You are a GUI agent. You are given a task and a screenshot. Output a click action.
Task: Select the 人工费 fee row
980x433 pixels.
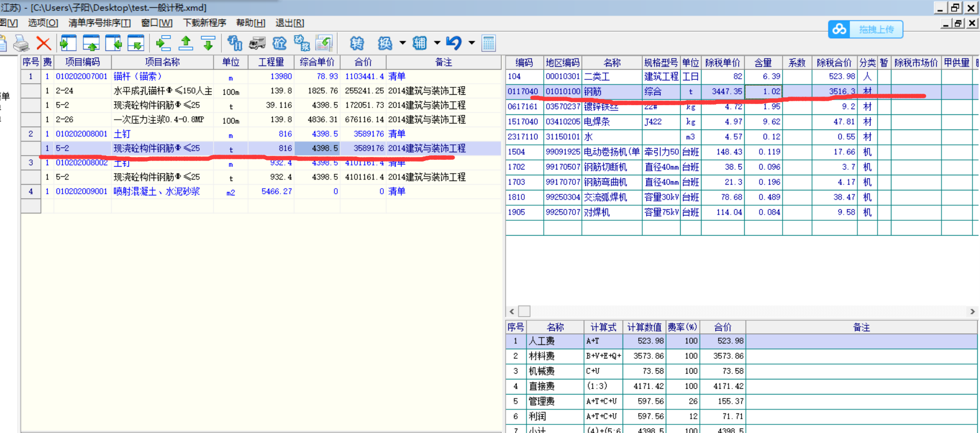742,341
